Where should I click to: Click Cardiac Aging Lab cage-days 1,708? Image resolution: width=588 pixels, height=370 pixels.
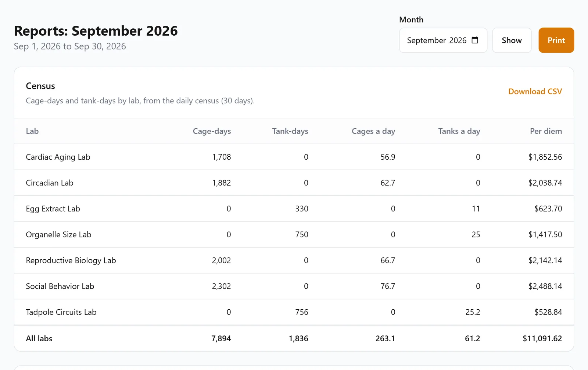(x=222, y=157)
